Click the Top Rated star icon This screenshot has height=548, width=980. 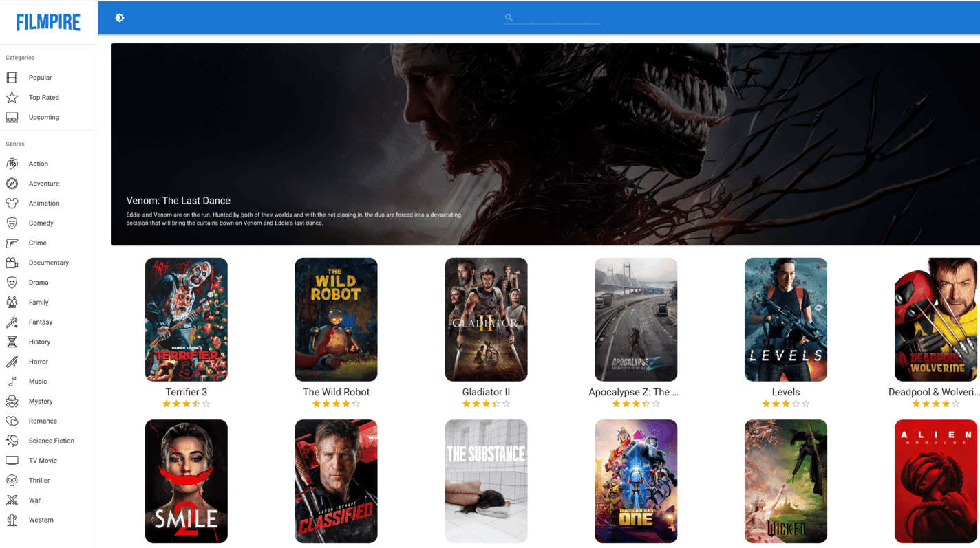(x=12, y=98)
